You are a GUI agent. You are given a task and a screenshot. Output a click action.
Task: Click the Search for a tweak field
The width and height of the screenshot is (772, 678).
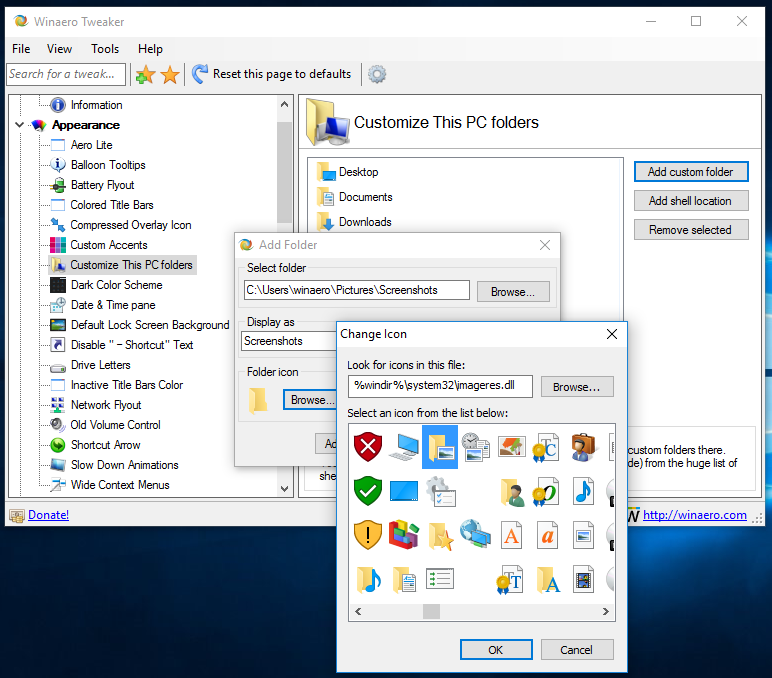coord(66,74)
